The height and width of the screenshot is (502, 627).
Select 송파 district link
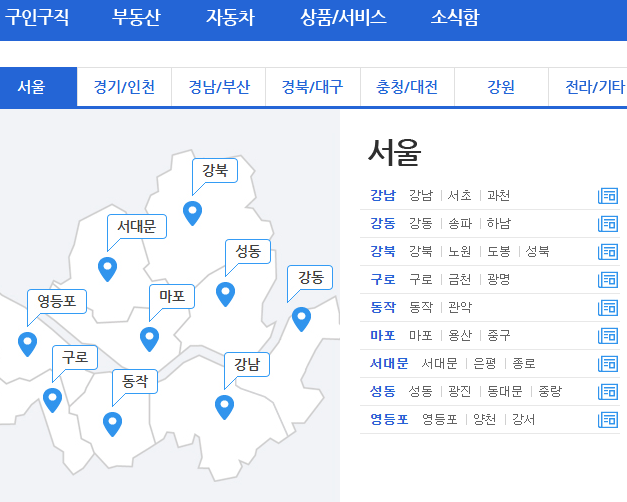460,223
